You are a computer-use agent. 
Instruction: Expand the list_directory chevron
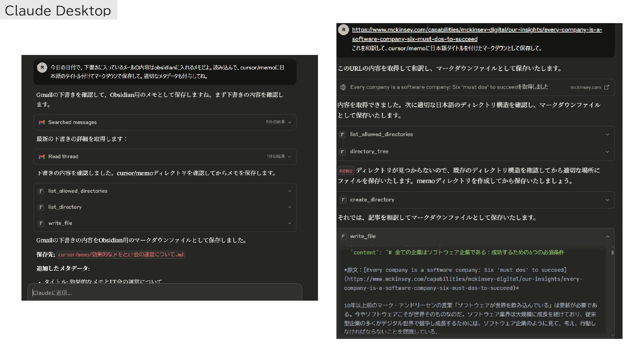[290, 207]
